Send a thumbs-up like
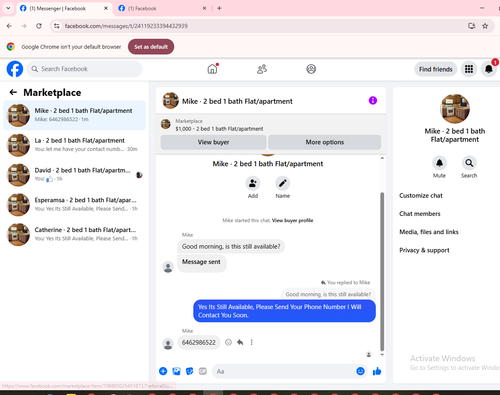The width and height of the screenshot is (500, 395). point(377,371)
